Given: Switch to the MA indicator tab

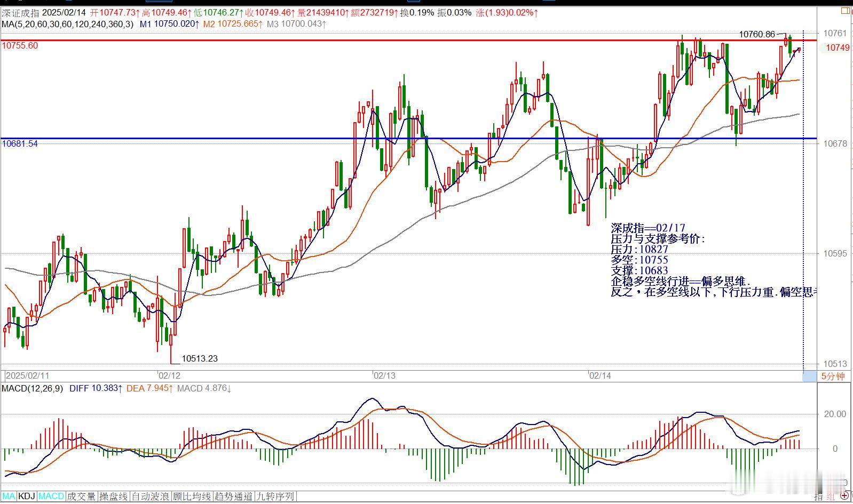Looking at the screenshot, I should 9,497.
